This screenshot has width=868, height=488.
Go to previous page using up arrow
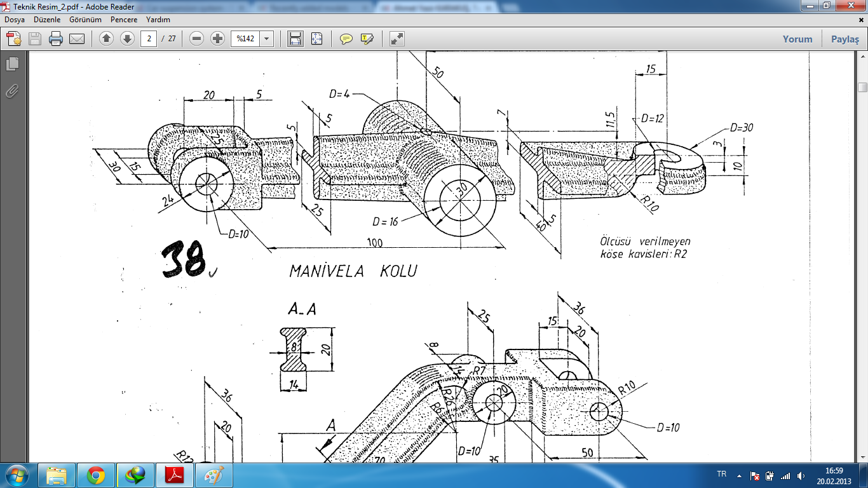point(107,39)
